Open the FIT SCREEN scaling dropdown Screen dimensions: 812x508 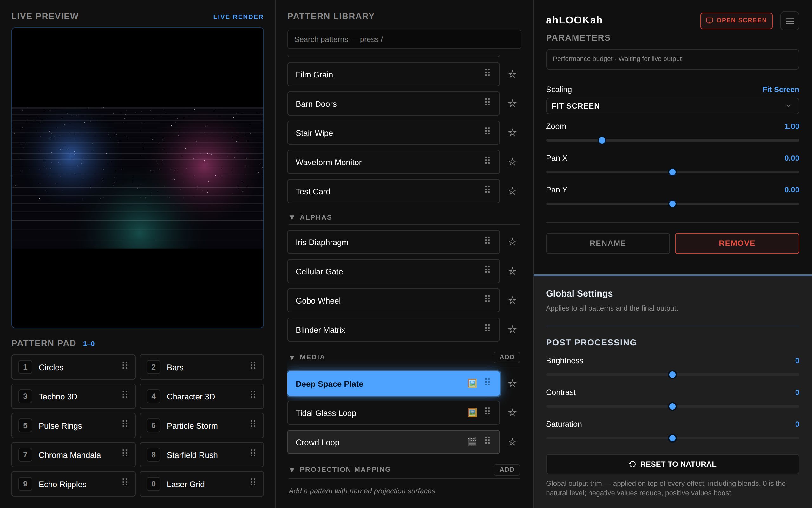[x=672, y=106]
